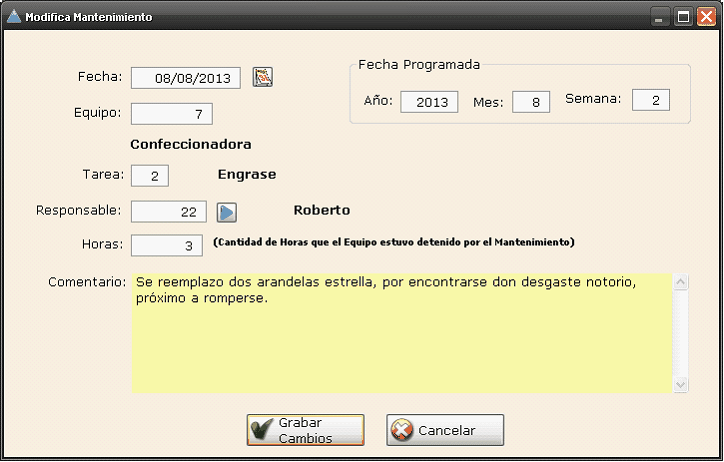Screen dimensions: 724x462
Task: Click the Comentario scrollbar up arrow
Action: pyautogui.click(x=681, y=282)
